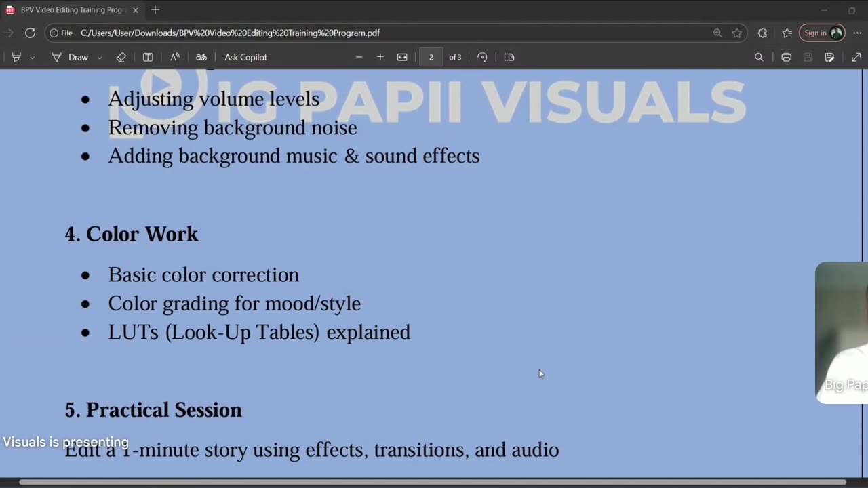This screenshot has width=868, height=488.
Task: Switch the page view layout
Action: tap(509, 58)
